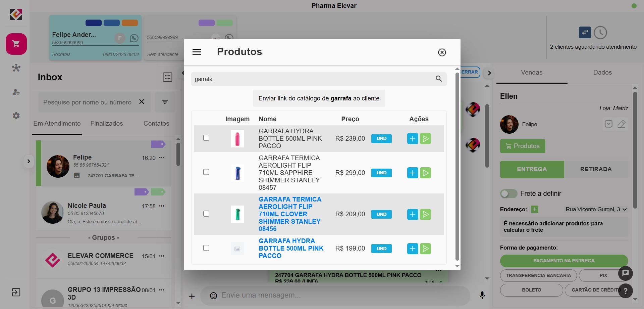Click the logout icon in sidebar
644x309 pixels.
(16, 292)
